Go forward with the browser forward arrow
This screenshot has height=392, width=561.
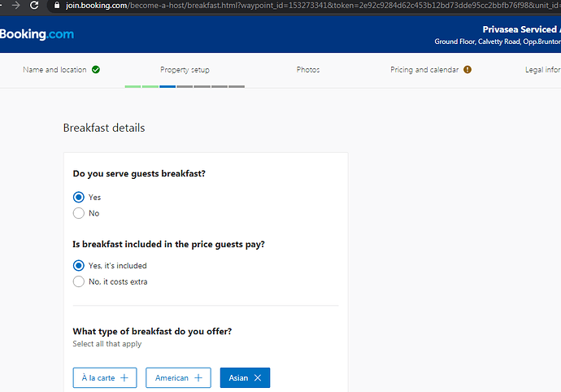tap(15, 6)
